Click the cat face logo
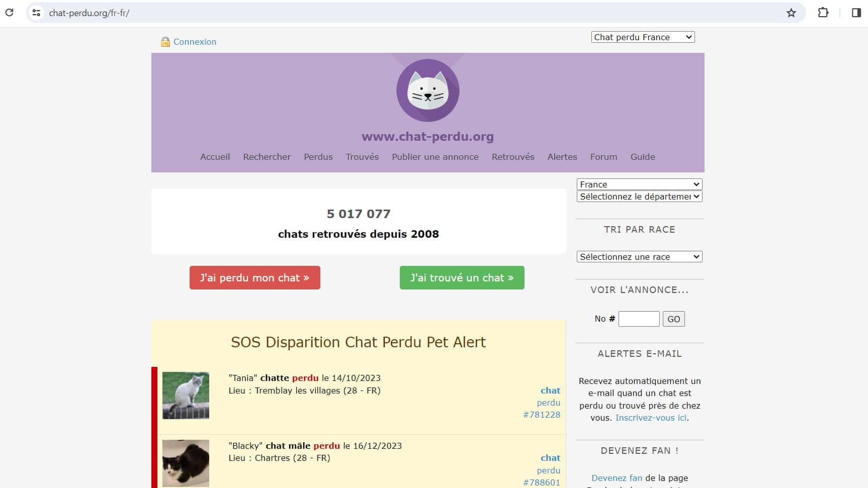The image size is (868, 488). [427, 90]
